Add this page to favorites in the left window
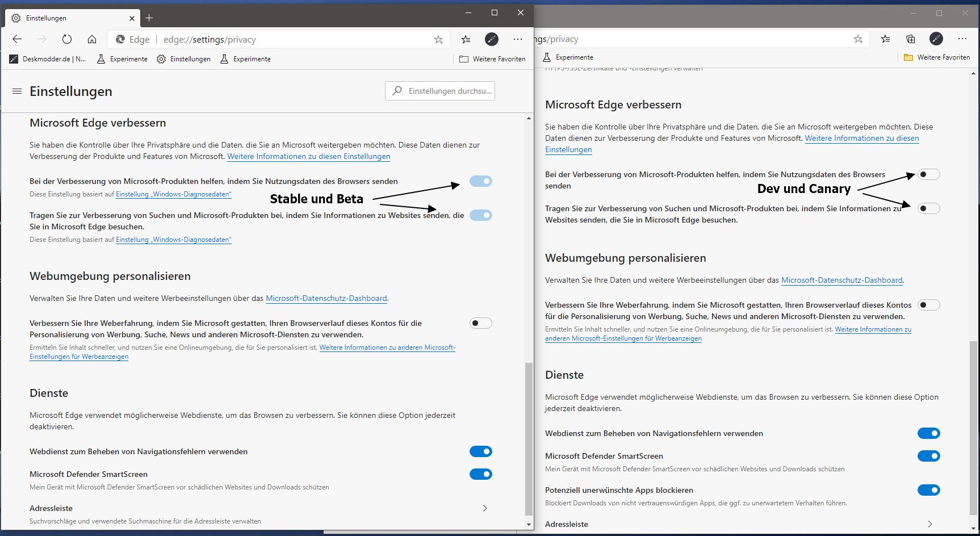The width and height of the screenshot is (980, 536). pos(438,39)
